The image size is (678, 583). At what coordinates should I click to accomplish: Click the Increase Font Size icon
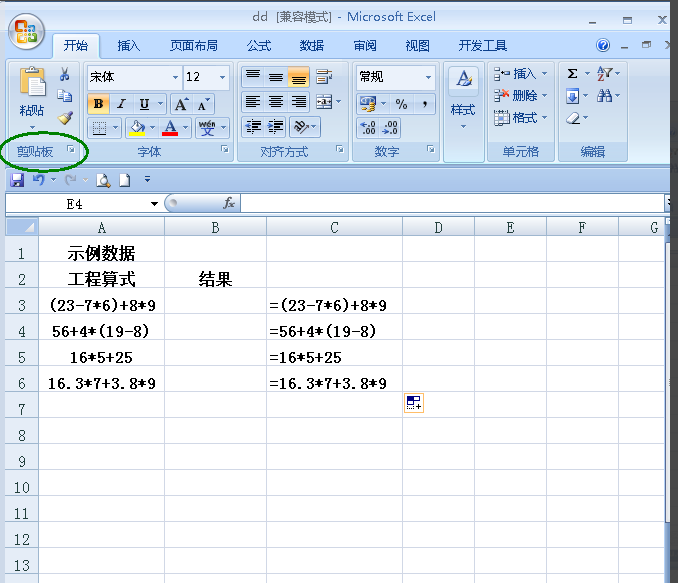[181, 104]
